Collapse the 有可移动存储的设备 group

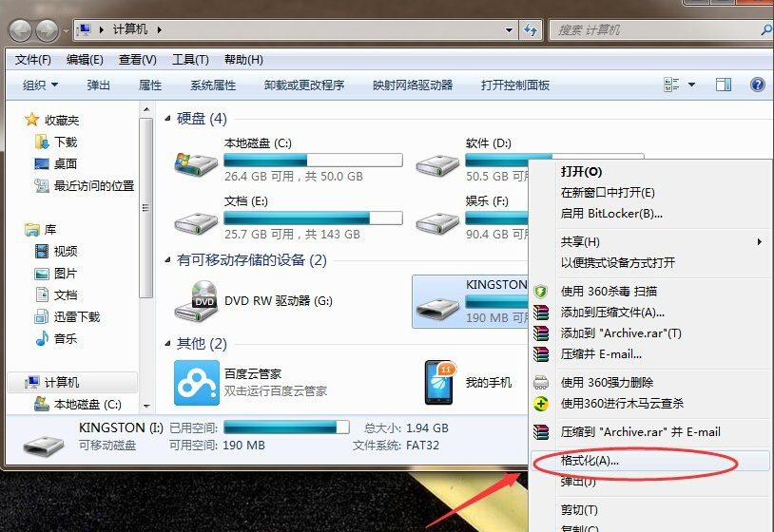click(169, 260)
